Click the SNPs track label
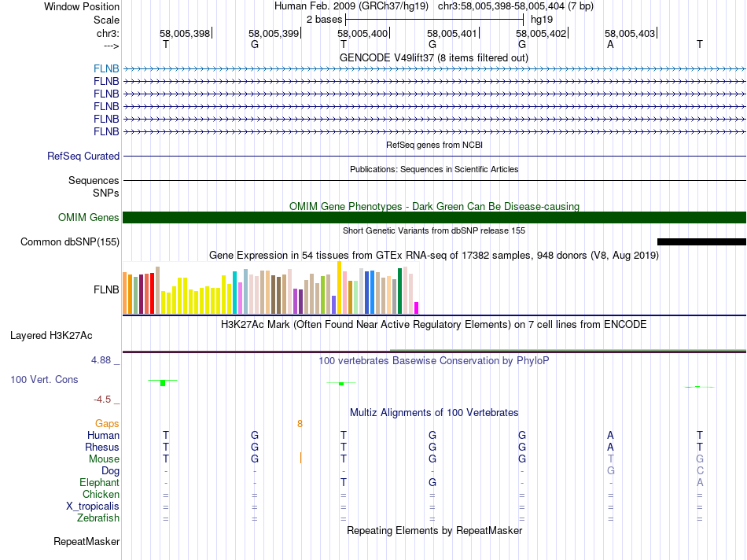 click(x=106, y=193)
